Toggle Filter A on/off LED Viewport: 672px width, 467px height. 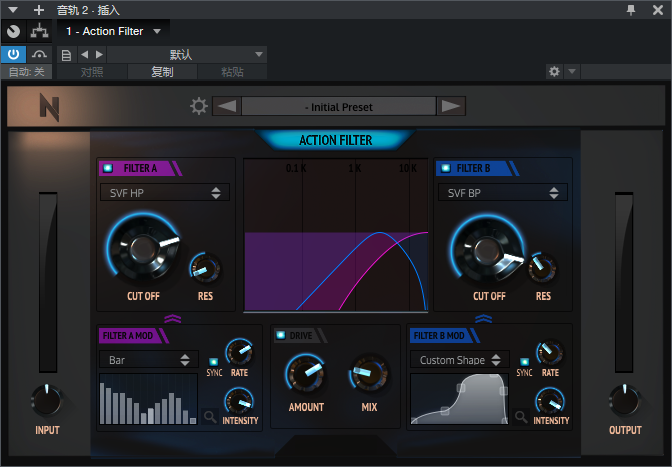coord(108,168)
